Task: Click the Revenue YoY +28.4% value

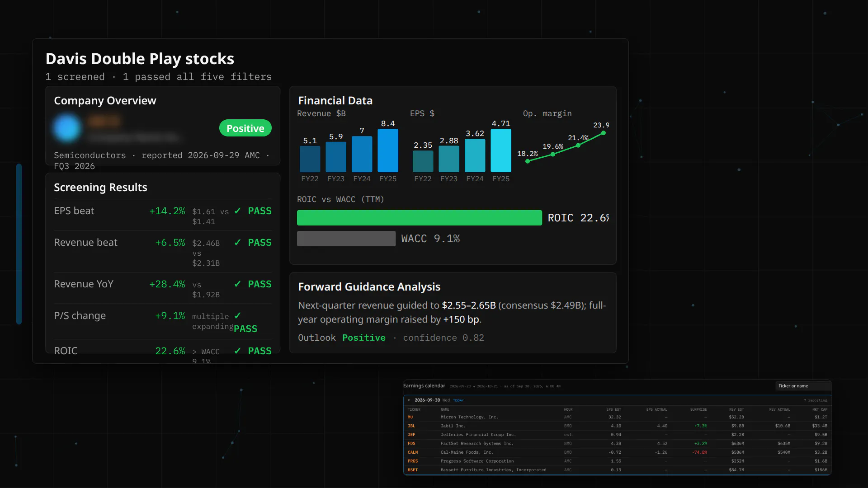Action: 167,284
